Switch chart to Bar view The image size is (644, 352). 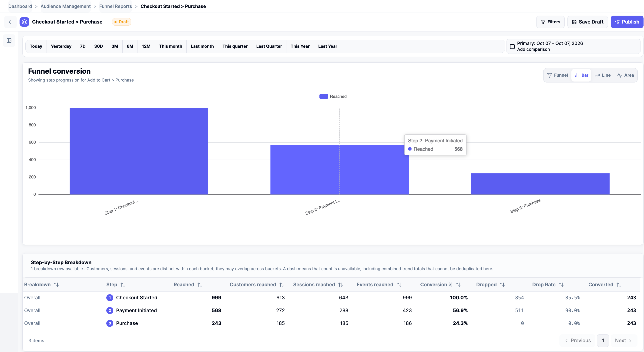(581, 75)
